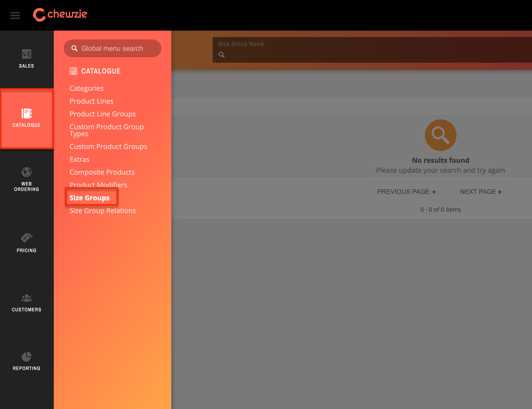Open the Web Ordering globe icon
532x409 pixels.
coord(26,172)
